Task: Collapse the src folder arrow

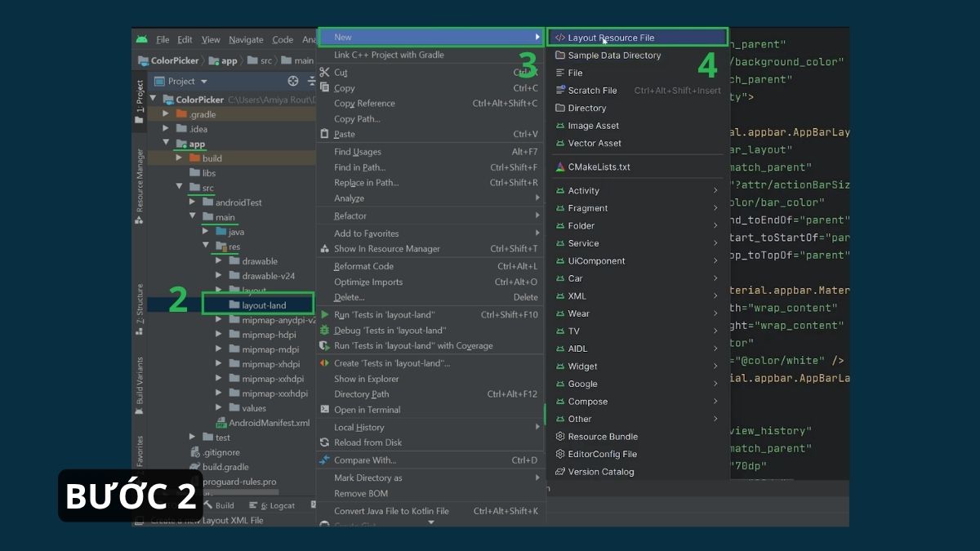Action: 180,188
